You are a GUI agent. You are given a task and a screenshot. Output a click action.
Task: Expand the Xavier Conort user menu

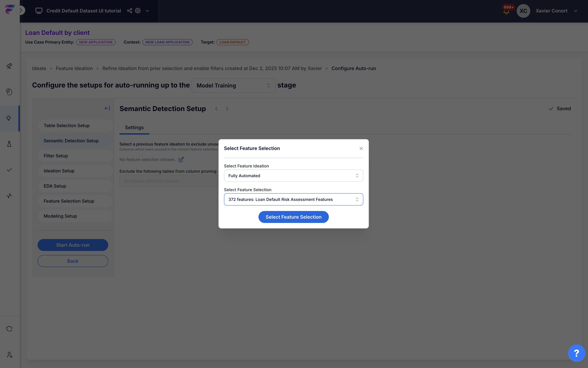pos(576,11)
